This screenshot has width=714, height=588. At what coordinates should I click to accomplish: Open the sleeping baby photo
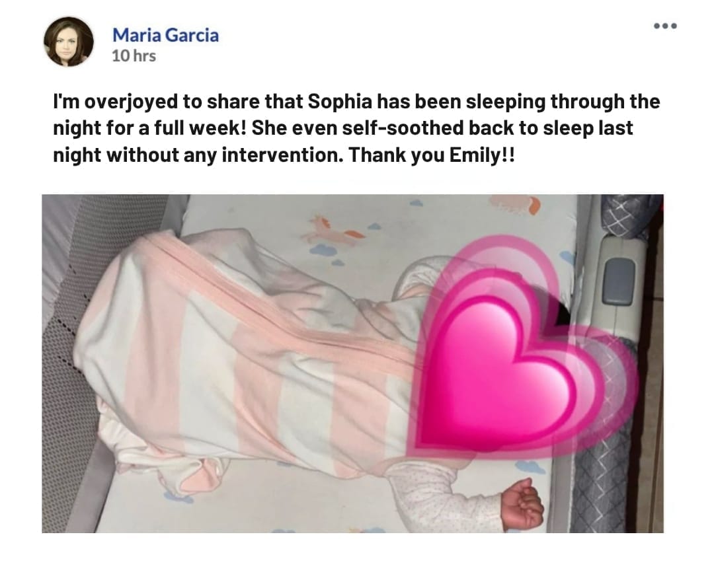pyautogui.click(x=352, y=363)
